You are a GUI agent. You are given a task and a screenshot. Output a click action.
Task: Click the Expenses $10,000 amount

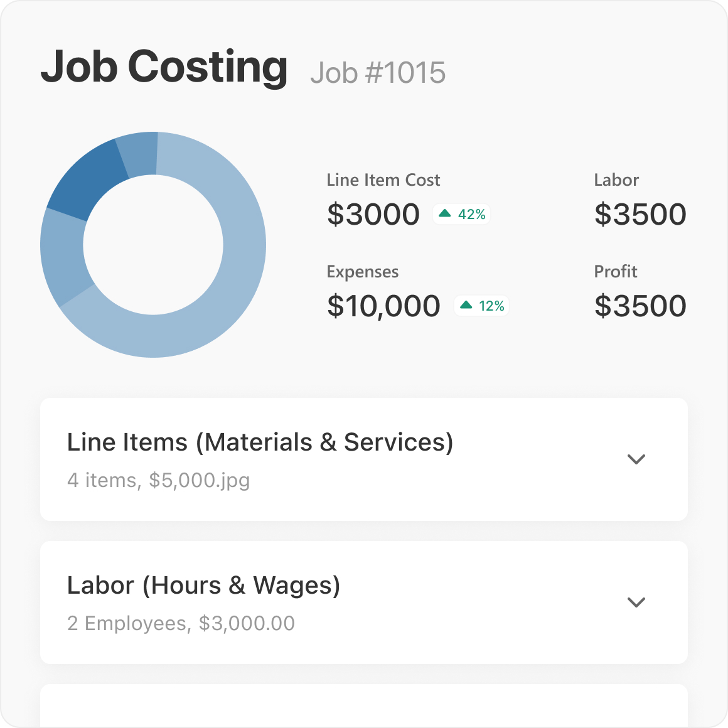click(x=383, y=306)
